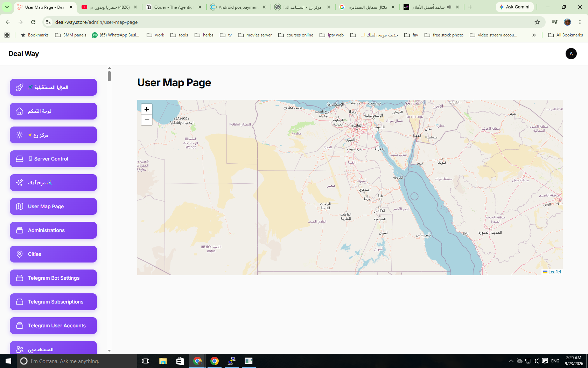Click the users icon for المستخدمون
Image resolution: width=588 pixels, height=368 pixels.
[20, 349]
